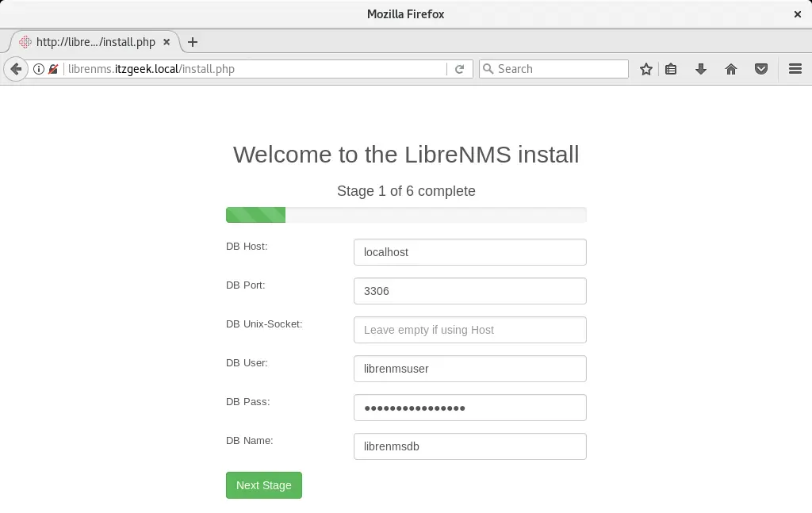Click the LibreNMS favicon on the tab

pos(25,42)
